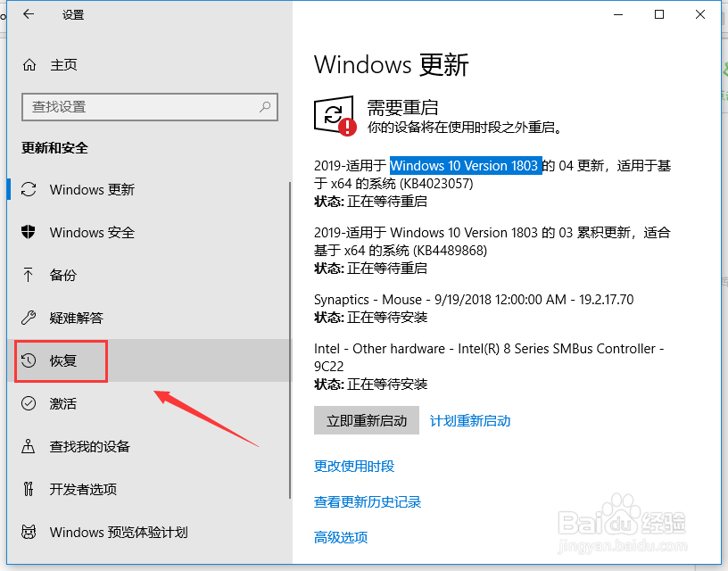Image resolution: width=728 pixels, height=571 pixels.
Task: Click the 激活 checkmark circle icon
Action: pos(29,403)
